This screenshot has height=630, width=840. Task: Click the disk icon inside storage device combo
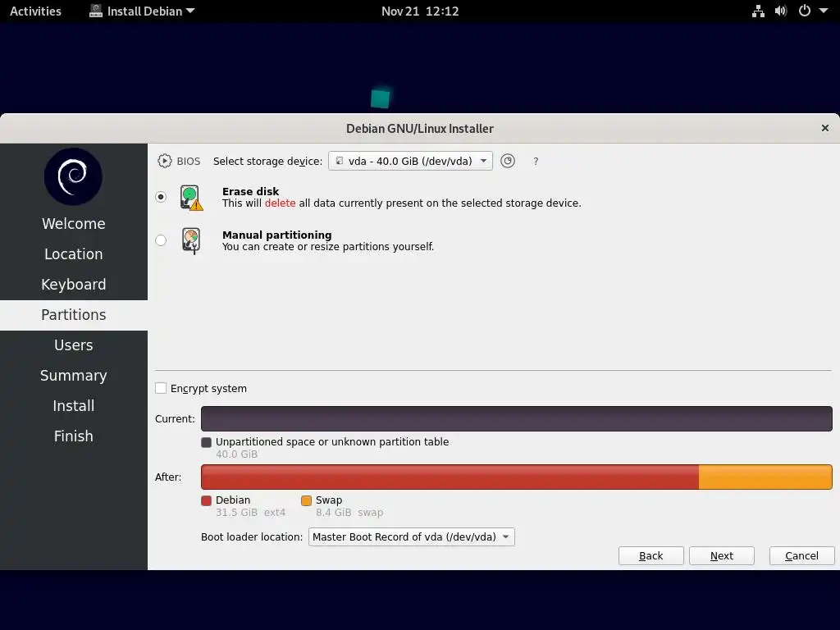click(340, 161)
